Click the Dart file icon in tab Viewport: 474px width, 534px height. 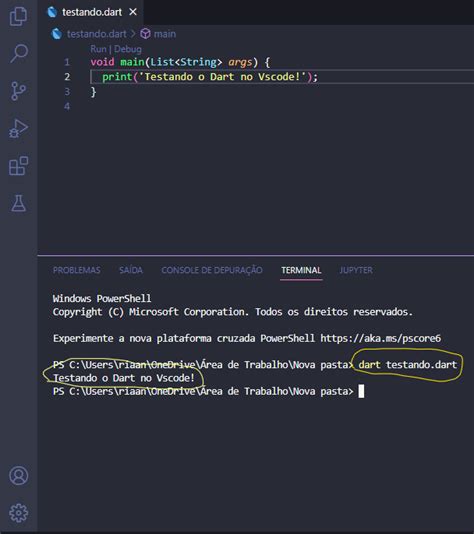pos(52,12)
